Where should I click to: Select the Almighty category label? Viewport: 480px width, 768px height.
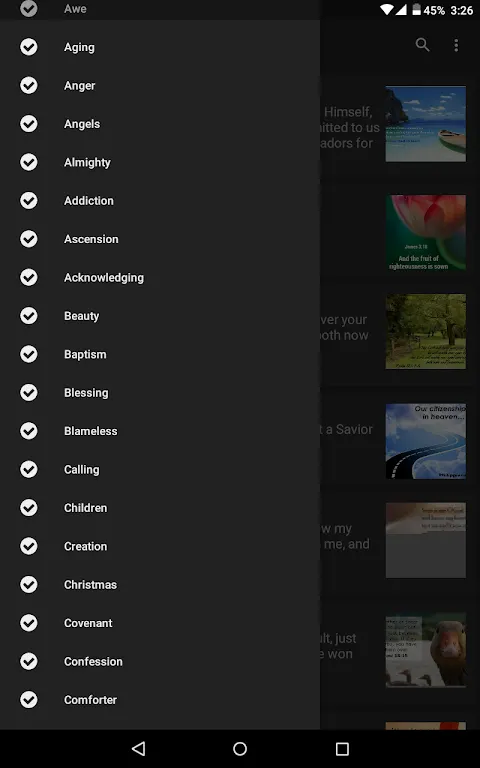point(87,163)
